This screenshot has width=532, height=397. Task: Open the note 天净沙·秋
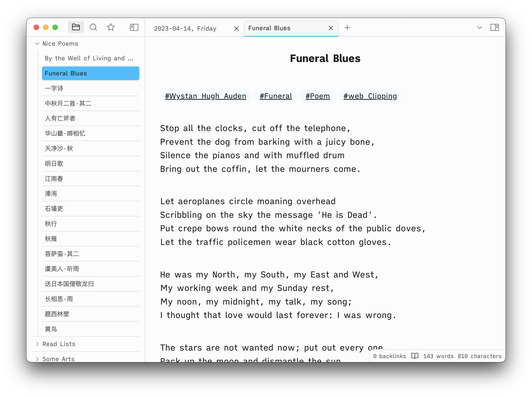click(90, 149)
